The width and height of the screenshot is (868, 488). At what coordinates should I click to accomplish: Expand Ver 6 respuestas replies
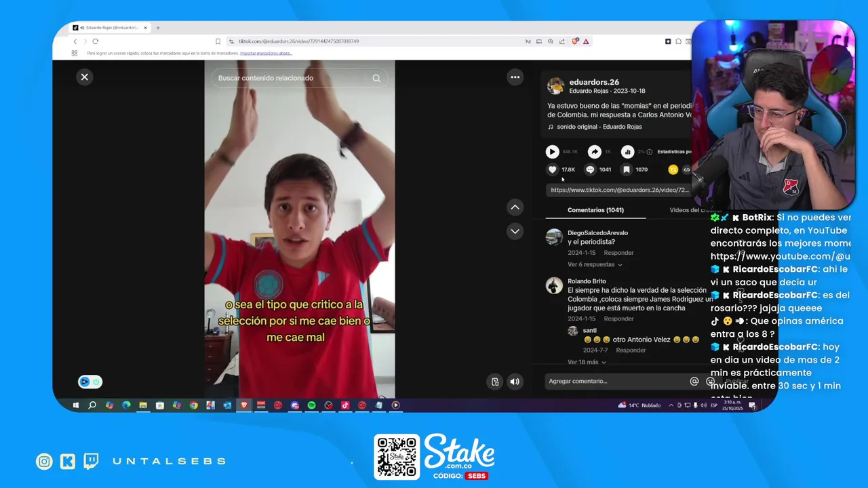(595, 264)
